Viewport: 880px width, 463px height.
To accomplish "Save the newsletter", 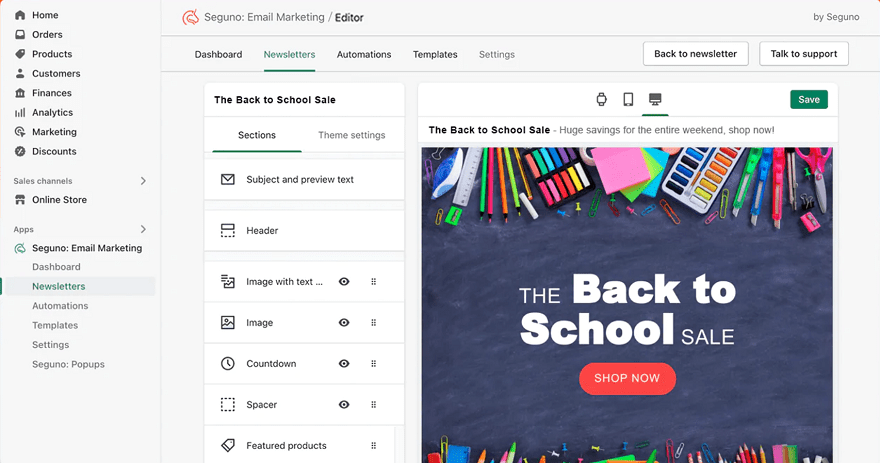I will point(809,99).
